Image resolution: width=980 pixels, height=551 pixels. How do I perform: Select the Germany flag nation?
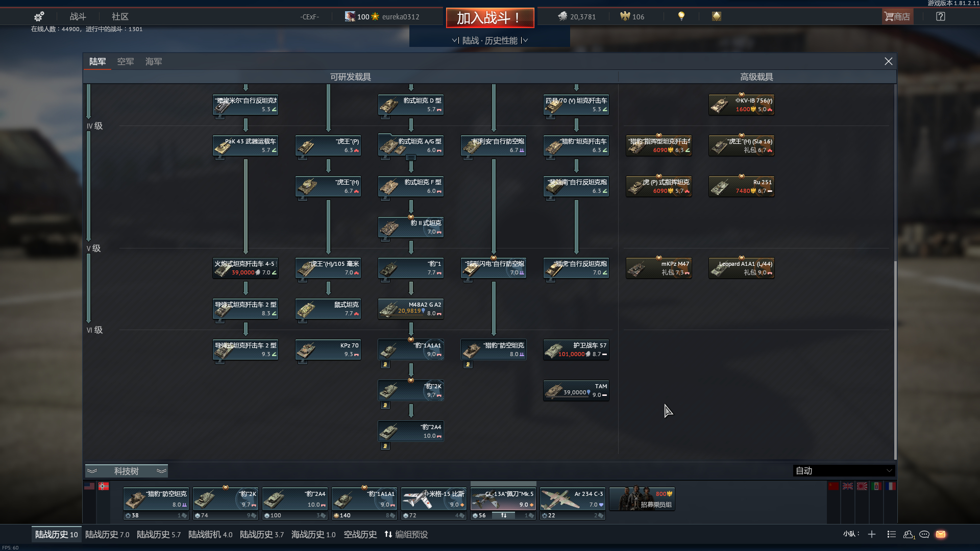104,486
